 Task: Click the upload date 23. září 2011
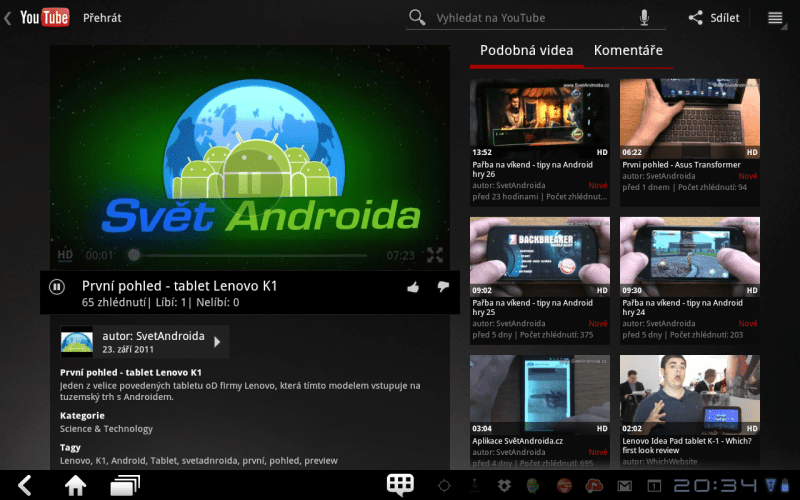click(x=128, y=349)
